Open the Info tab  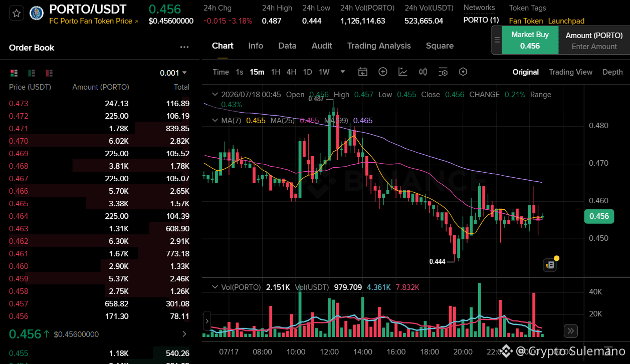coord(256,46)
